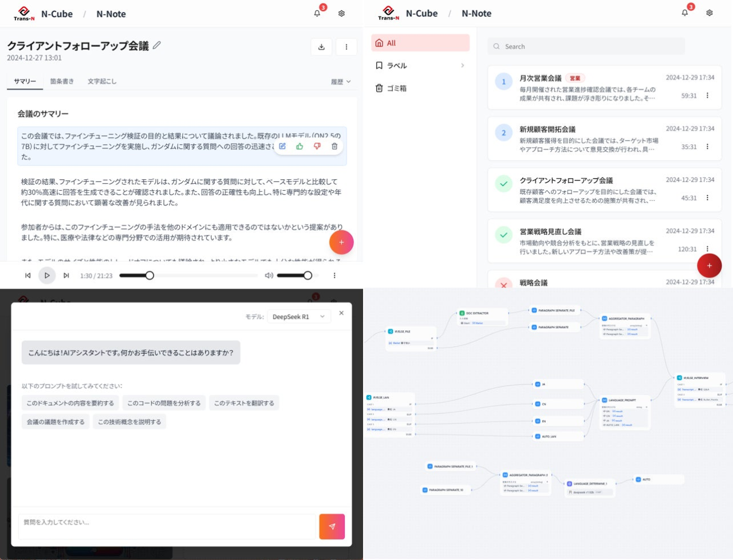Image resolution: width=733 pixels, height=560 pixels.
Task: Toggle the green check on クライアントフォローアップ会議
Action: point(503,184)
